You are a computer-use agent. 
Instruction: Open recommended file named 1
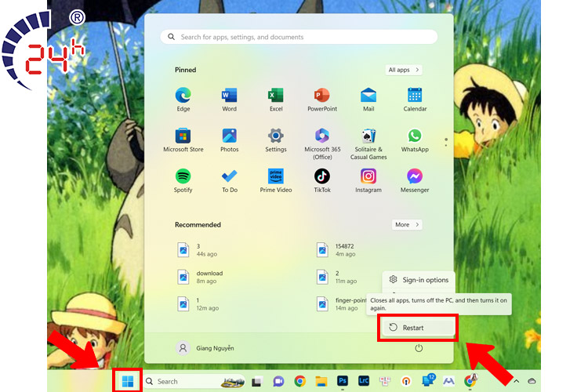coord(198,304)
